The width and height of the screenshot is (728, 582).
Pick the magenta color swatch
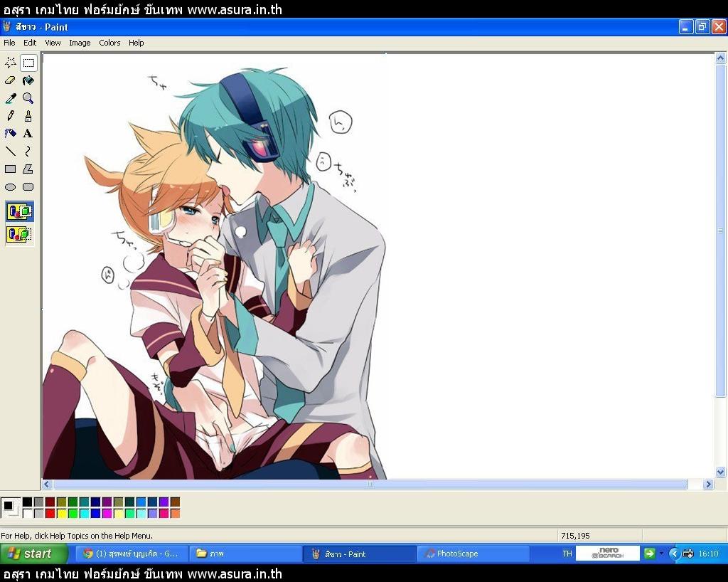[x=107, y=513]
